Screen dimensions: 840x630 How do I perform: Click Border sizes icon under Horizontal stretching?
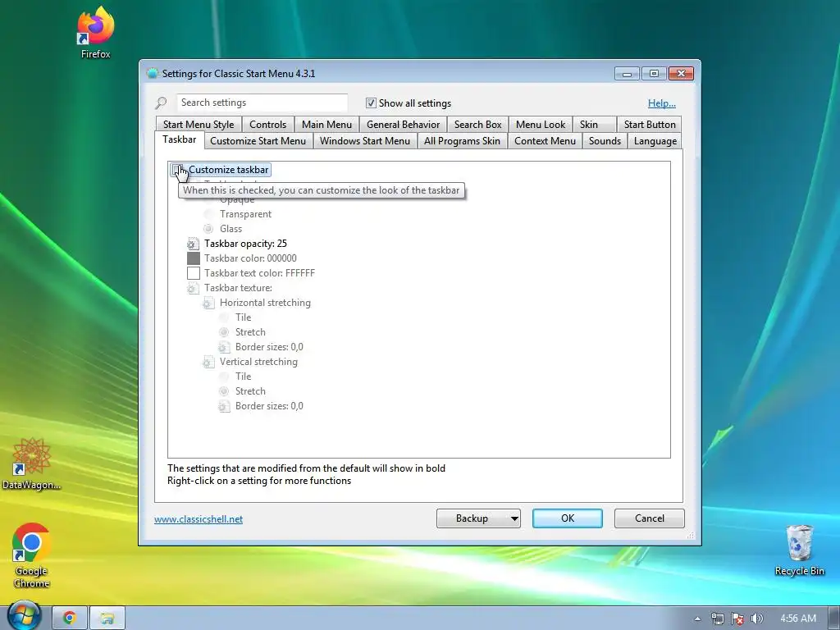coord(224,347)
